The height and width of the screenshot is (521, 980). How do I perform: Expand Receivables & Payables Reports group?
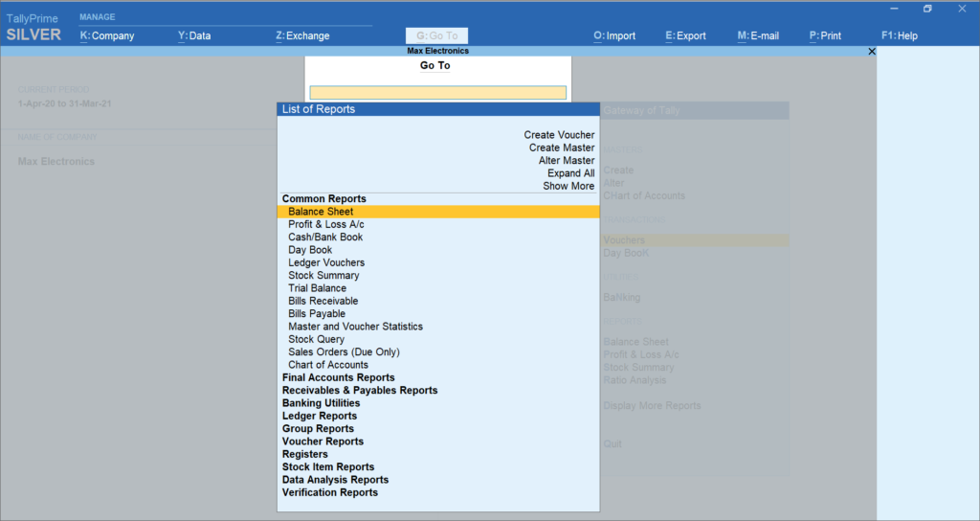coord(360,391)
